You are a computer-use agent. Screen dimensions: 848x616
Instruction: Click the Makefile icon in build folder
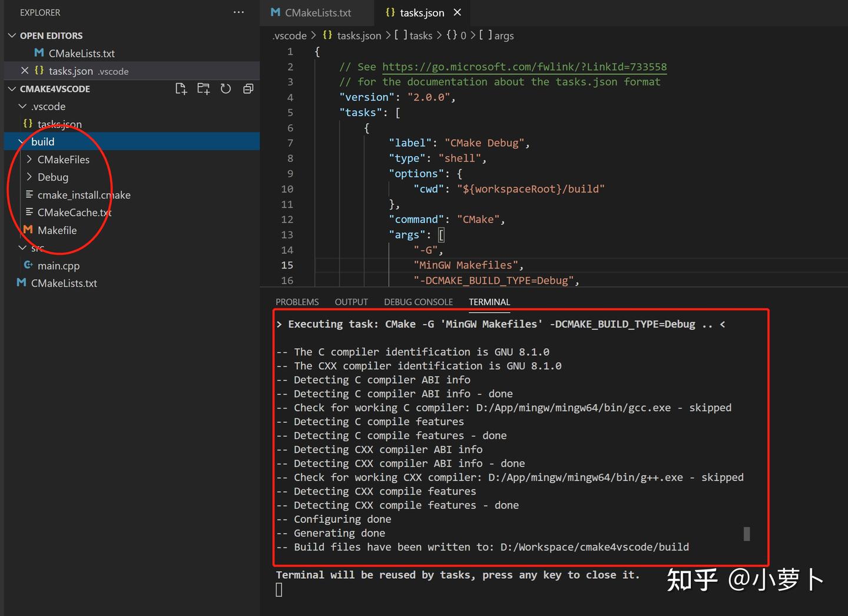click(27, 230)
